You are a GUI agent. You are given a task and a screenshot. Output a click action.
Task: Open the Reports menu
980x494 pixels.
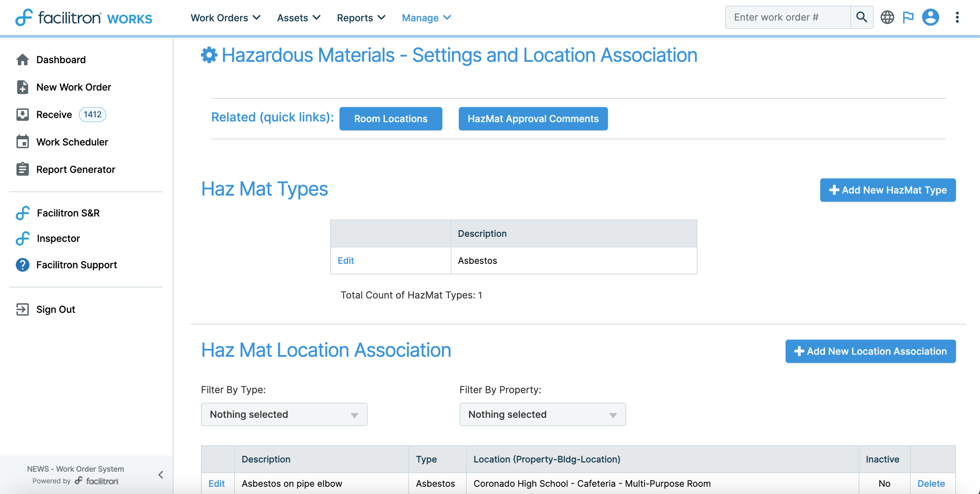361,18
